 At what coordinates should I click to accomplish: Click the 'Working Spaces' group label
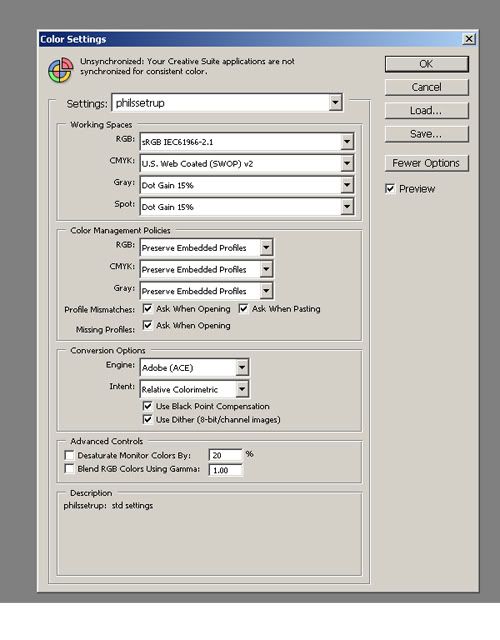tap(101, 124)
